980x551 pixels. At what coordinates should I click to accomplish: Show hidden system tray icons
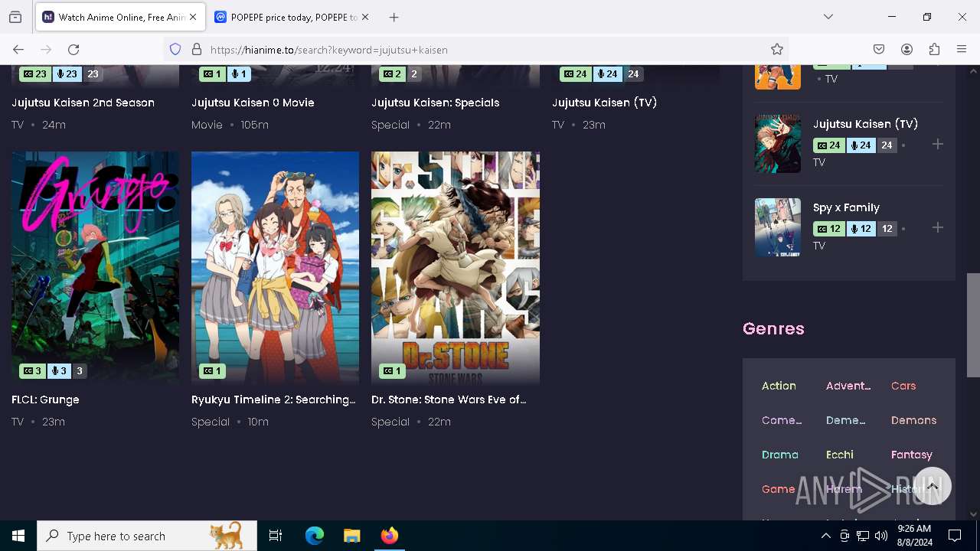825,536
